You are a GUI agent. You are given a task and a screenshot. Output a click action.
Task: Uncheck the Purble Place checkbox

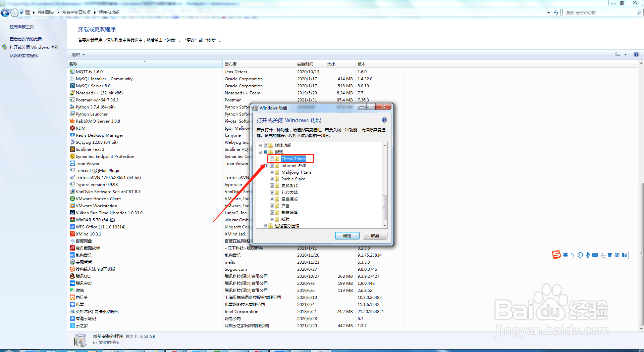click(272, 179)
